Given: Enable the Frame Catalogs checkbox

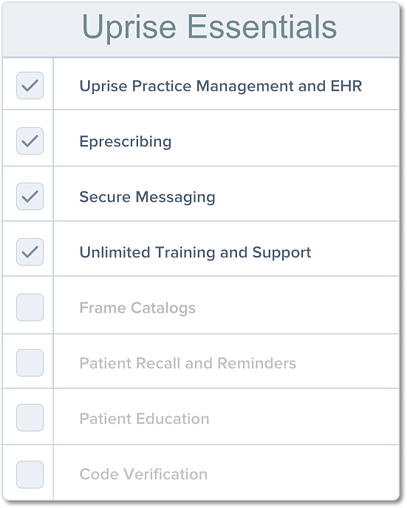Looking at the screenshot, I should (30, 307).
